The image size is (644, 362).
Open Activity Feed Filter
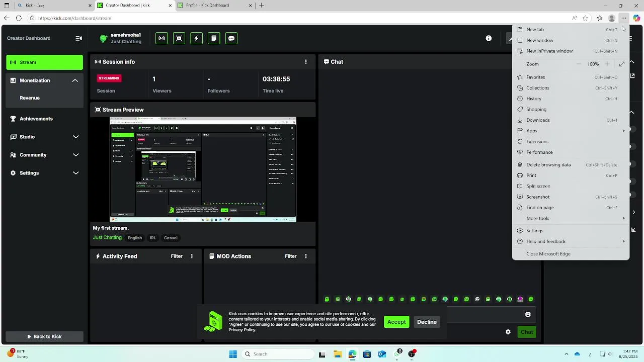[177, 256]
